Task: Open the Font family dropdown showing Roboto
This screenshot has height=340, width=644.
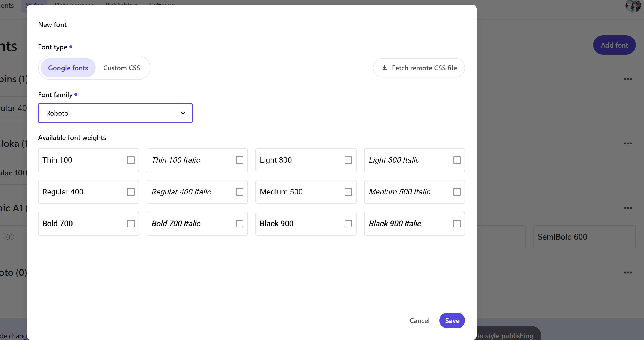Action: (115, 113)
